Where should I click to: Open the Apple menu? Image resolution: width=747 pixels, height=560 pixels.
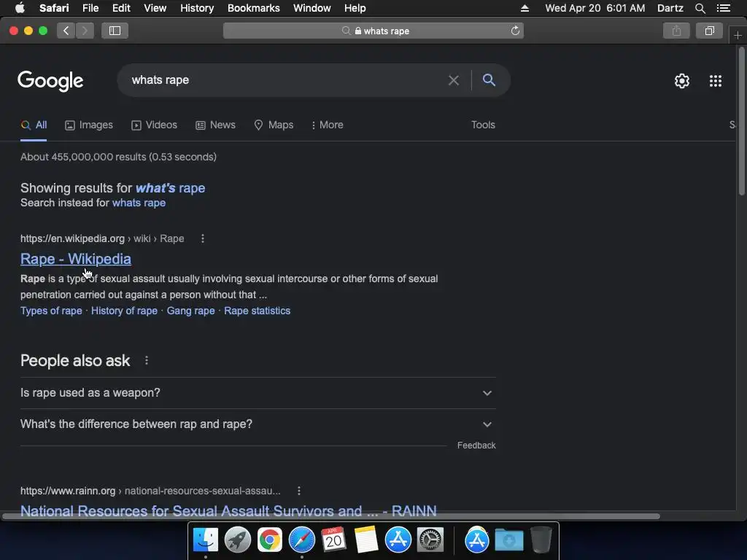tap(20, 7)
